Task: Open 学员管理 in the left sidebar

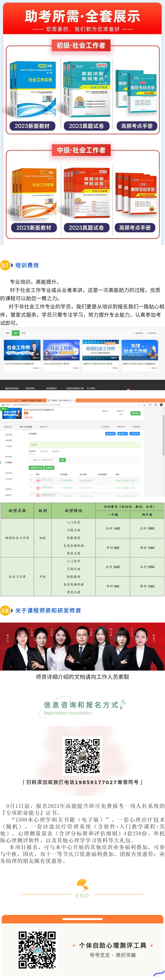Action: [x=8, y=463]
